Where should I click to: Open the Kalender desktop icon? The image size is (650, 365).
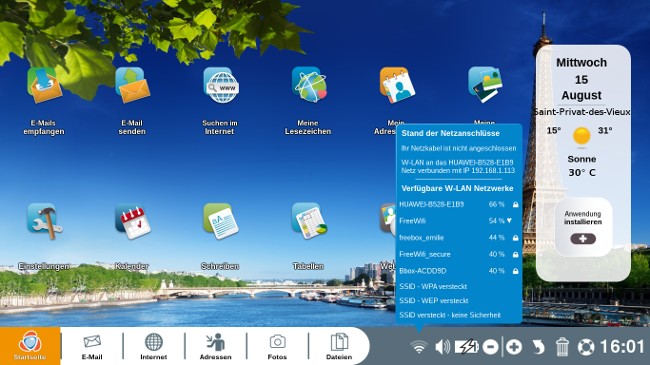pyautogui.click(x=133, y=221)
